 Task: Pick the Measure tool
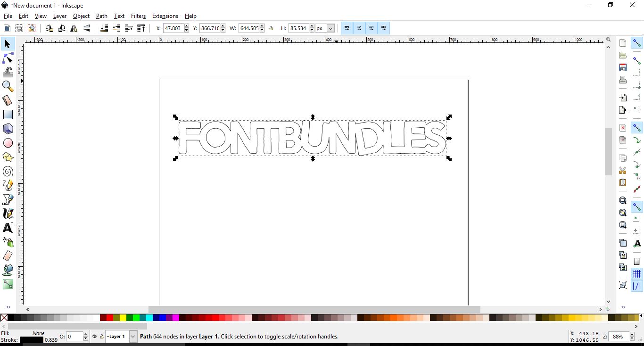click(x=8, y=100)
